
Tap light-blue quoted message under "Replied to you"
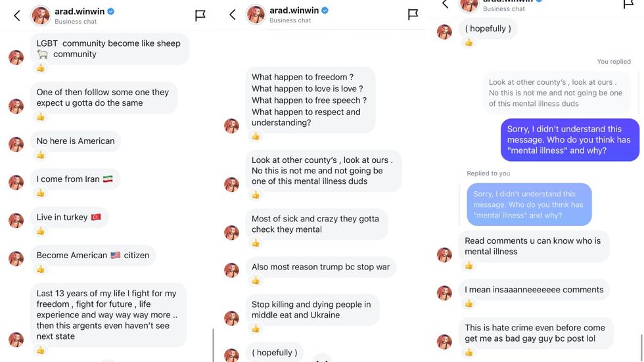(x=529, y=204)
